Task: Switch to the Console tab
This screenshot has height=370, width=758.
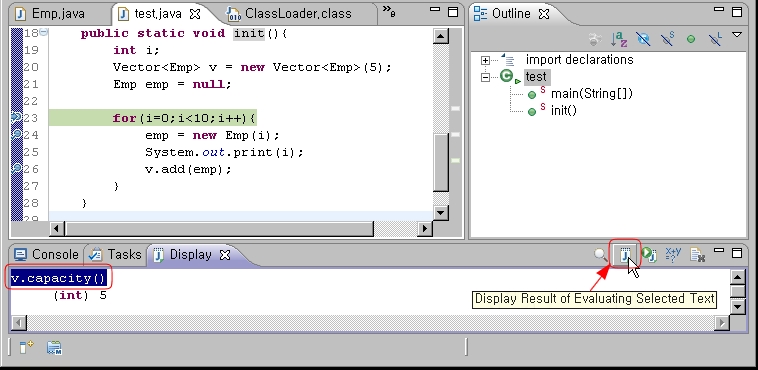Action: click(46, 254)
